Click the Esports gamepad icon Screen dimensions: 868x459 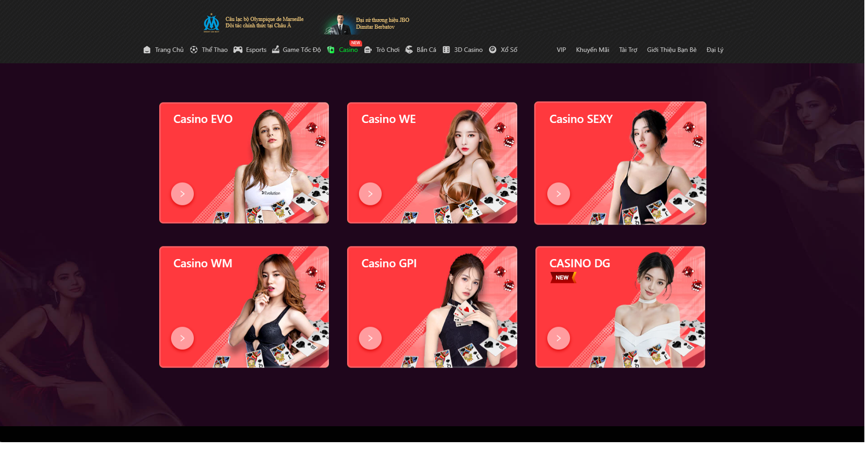coord(238,50)
